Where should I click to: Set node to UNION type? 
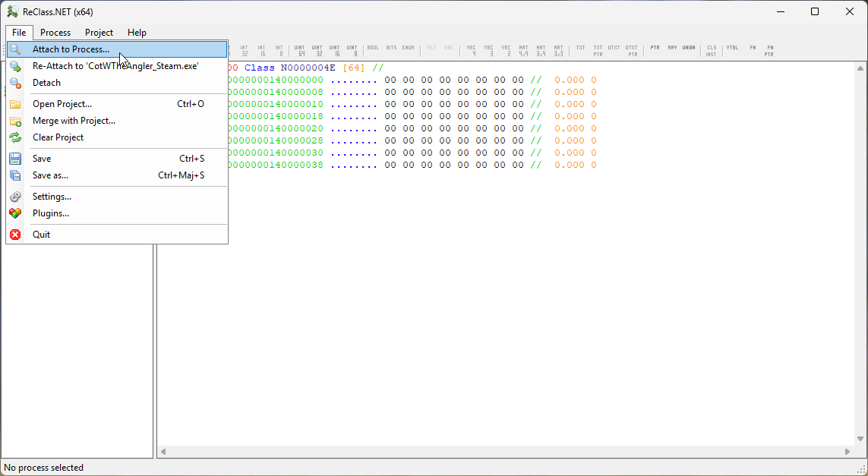(x=689, y=48)
